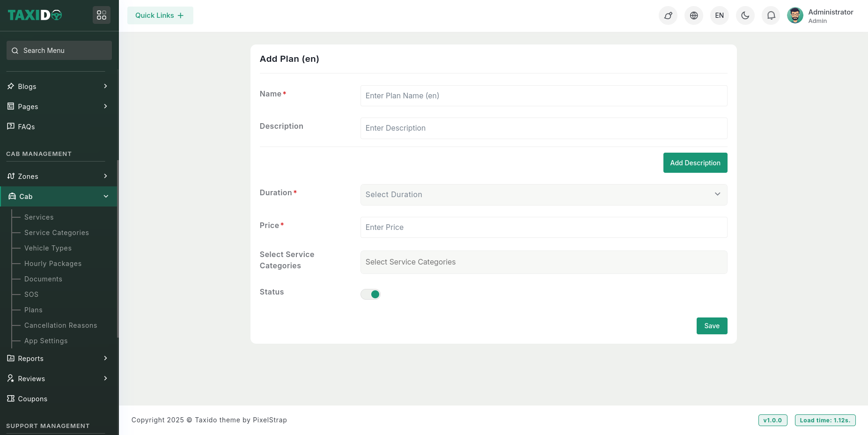This screenshot has height=435, width=868.
Task: Toggle the Status switch off
Action: tap(370, 294)
